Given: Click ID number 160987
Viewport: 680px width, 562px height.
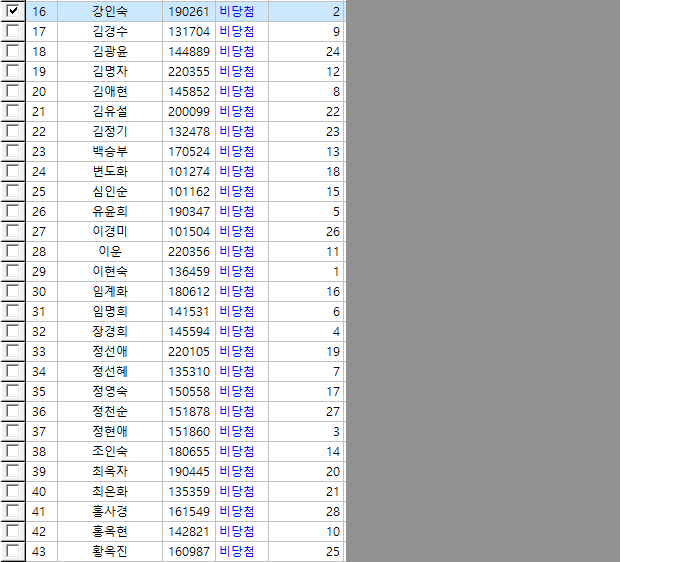Looking at the screenshot, I should tap(189, 552).
